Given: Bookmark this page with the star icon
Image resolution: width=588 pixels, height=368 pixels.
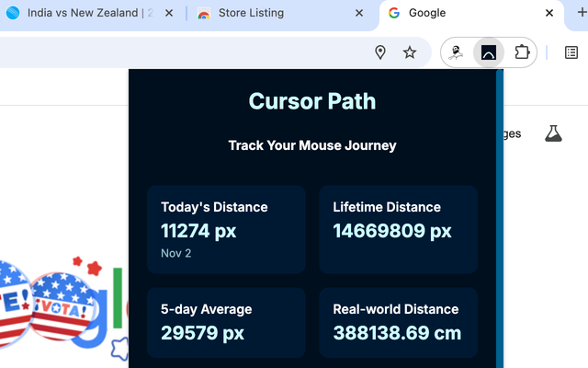Looking at the screenshot, I should click(x=410, y=52).
